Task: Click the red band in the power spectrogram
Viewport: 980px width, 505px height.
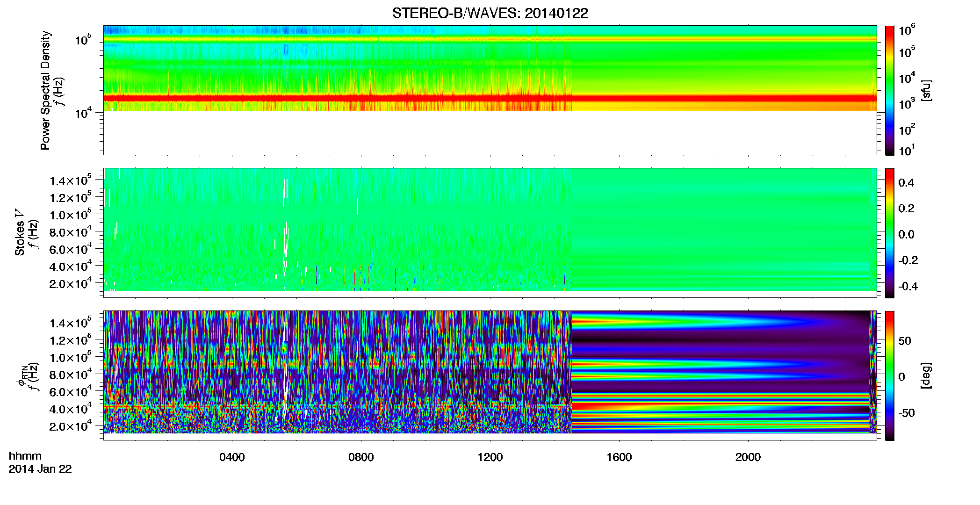Action: coord(490,98)
